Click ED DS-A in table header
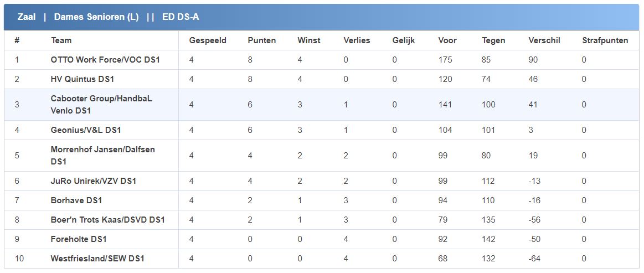644x273 pixels. click(181, 17)
